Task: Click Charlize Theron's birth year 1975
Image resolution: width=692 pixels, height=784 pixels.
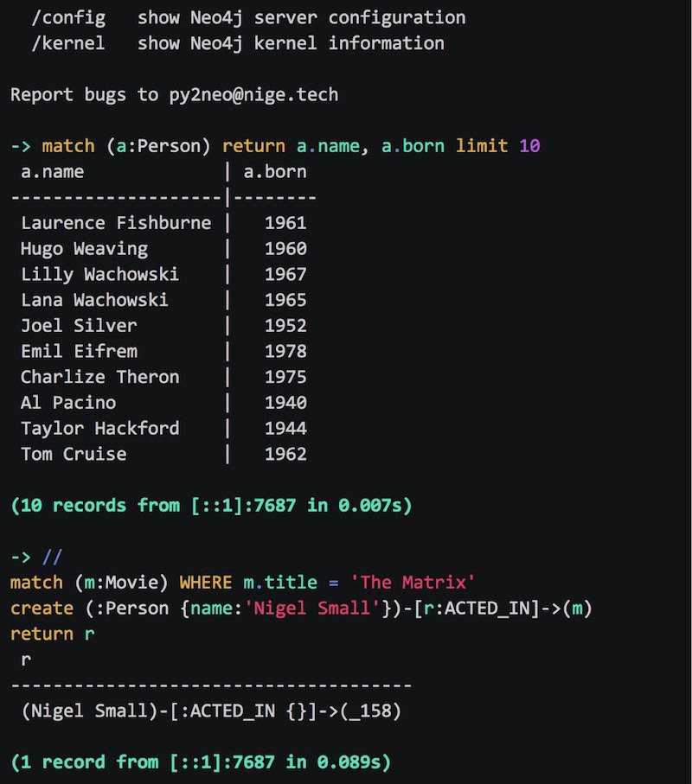Action: point(285,377)
